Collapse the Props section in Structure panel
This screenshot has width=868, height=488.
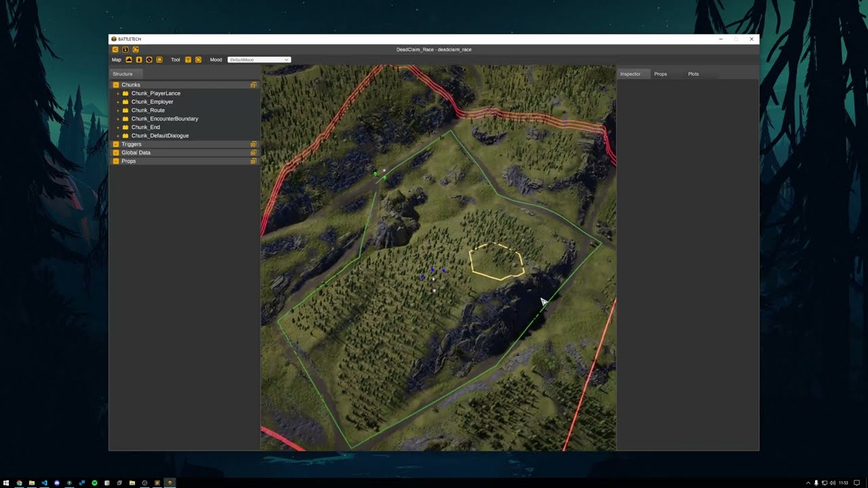[x=116, y=161]
